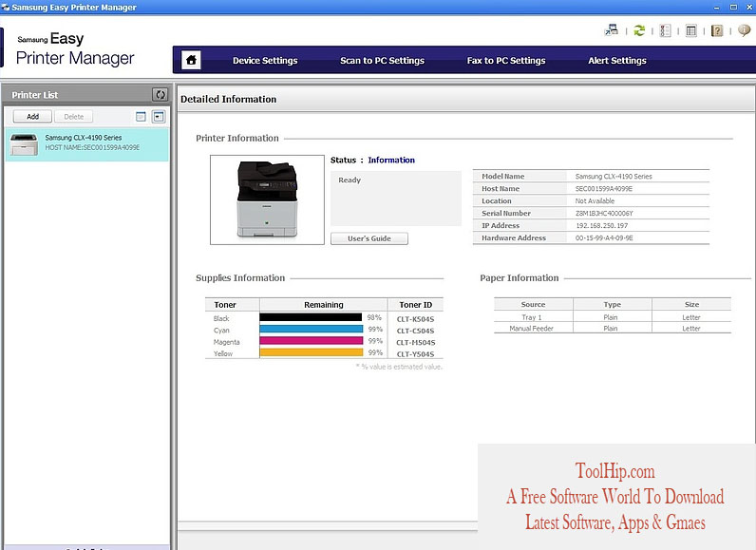This screenshot has width=756, height=550.
Task: Click the Detailed Information heading
Action: [x=229, y=99]
